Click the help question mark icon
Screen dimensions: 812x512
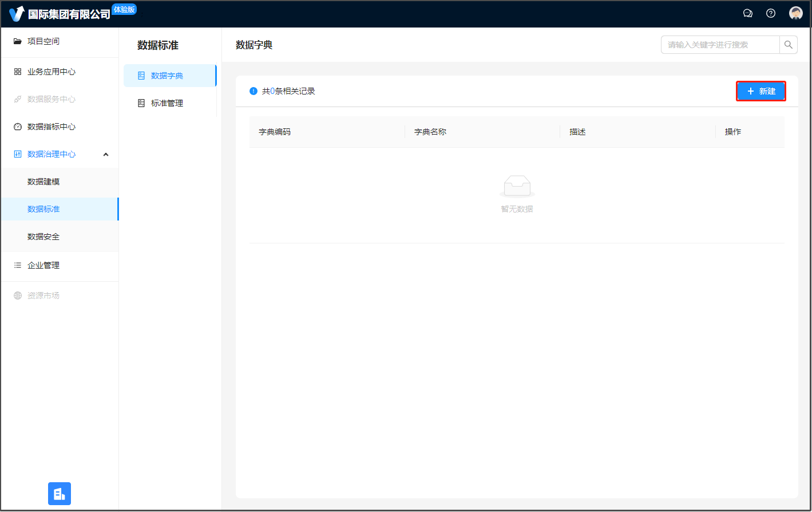[x=771, y=13]
